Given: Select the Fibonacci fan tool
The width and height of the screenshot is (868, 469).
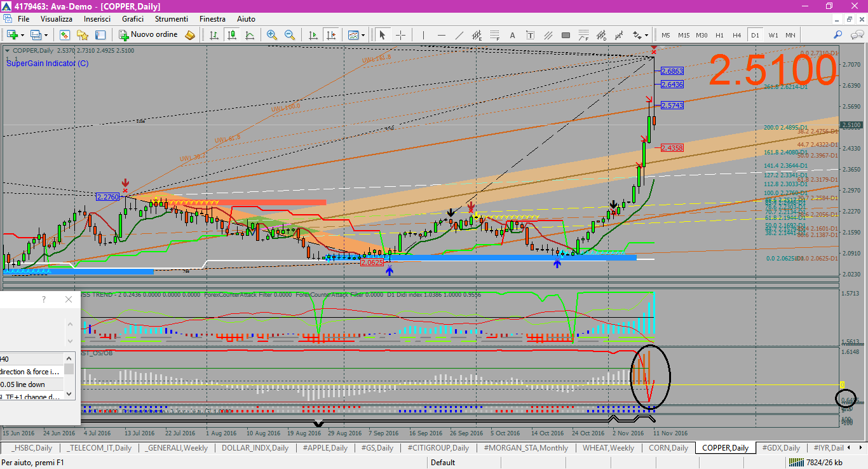Looking at the screenshot, I should (584, 35).
